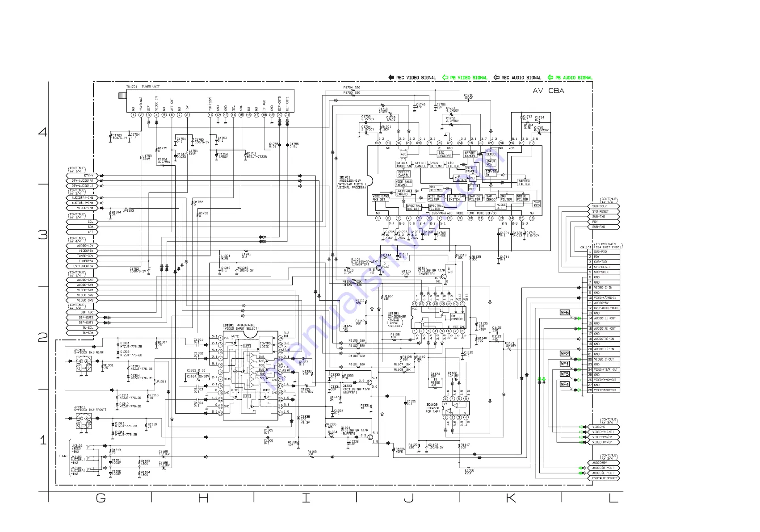Viewport: 760px width, 532px height.
Task: Click the WF6 waveform marker
Action: tap(565, 313)
